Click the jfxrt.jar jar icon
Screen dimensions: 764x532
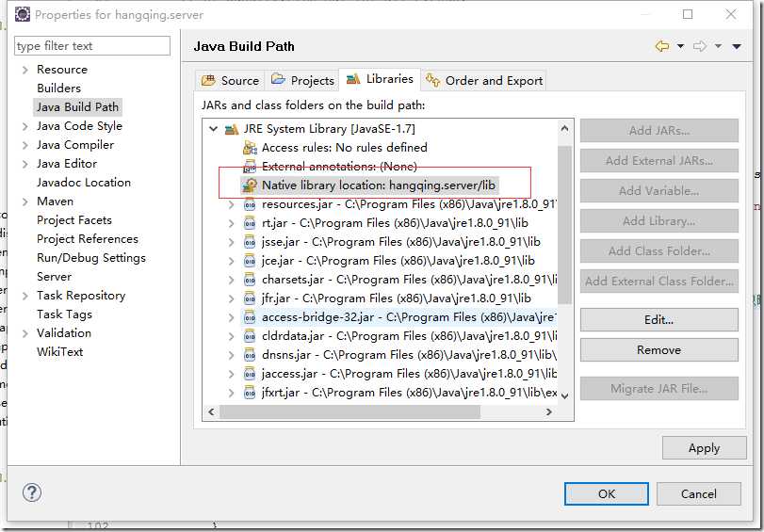pos(250,393)
